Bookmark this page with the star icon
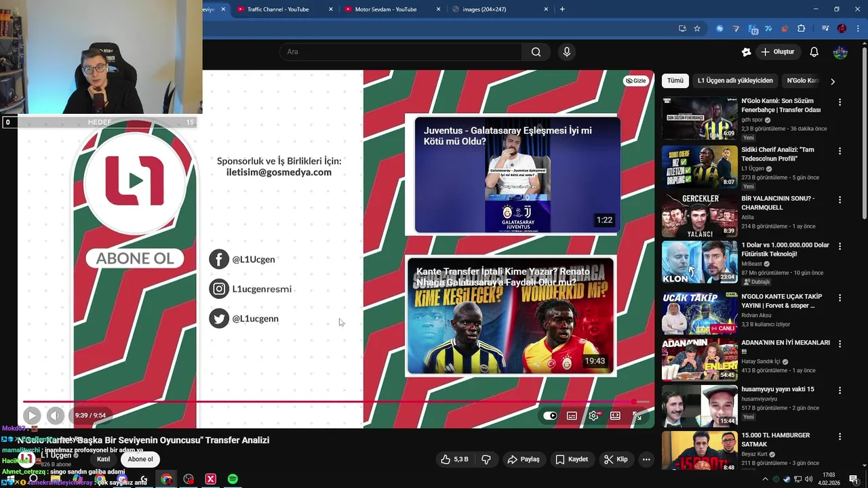868x488 pixels. click(x=697, y=28)
